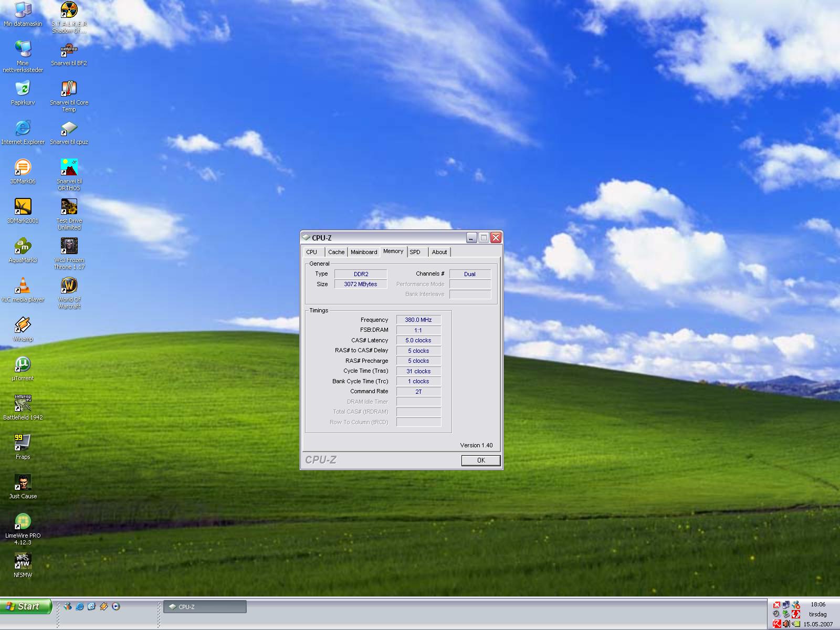Click the Outlook Express quick launch icon
This screenshot has width=840, height=630.
tap(92, 606)
